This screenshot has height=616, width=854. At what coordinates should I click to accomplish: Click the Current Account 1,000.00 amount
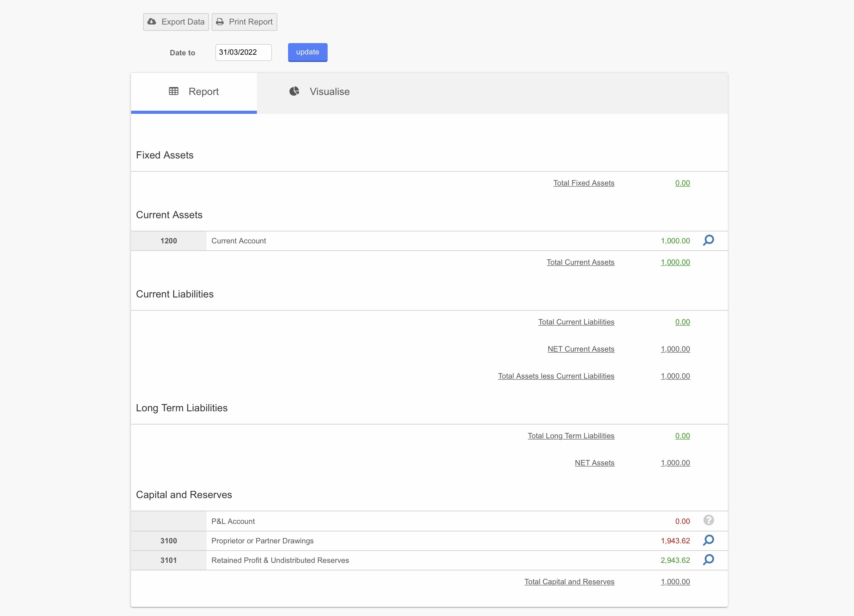pyautogui.click(x=675, y=241)
